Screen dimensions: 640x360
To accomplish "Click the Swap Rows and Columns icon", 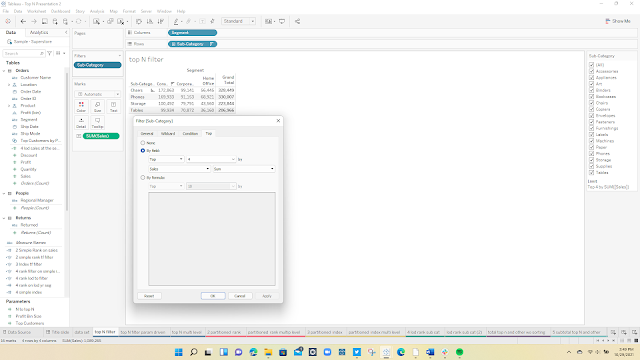I will click(x=139, y=21).
